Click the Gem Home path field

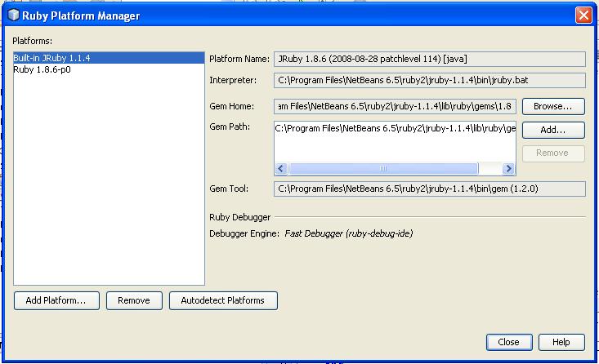(x=395, y=106)
